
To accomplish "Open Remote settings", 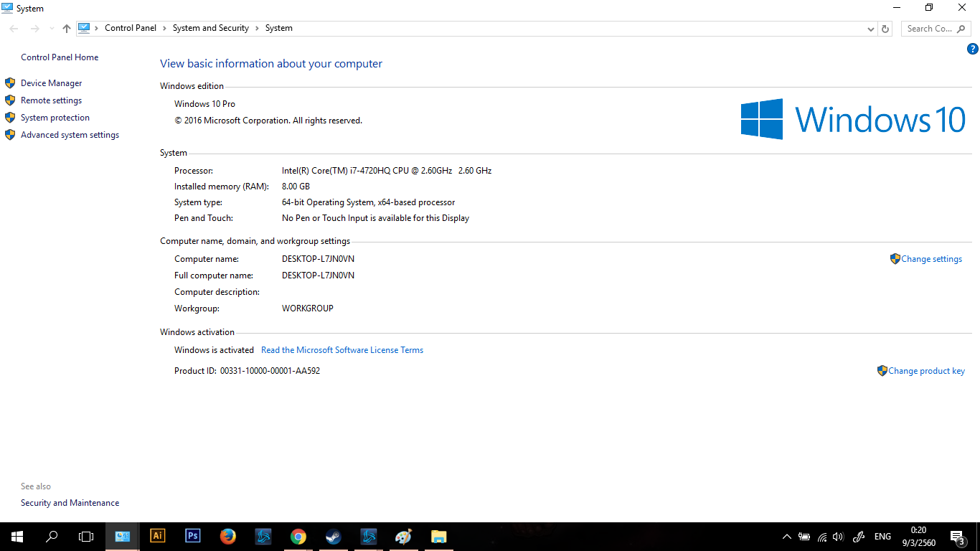I will [52, 100].
